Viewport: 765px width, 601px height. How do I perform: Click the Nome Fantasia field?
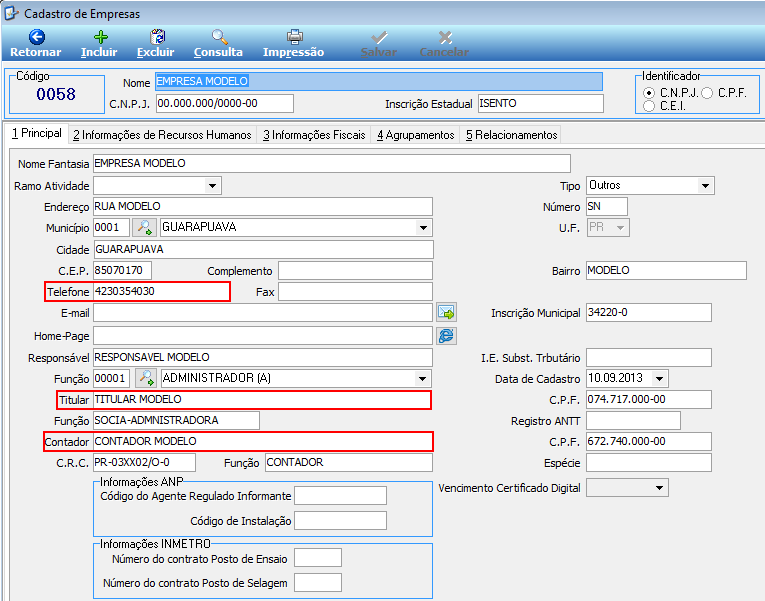[332, 163]
